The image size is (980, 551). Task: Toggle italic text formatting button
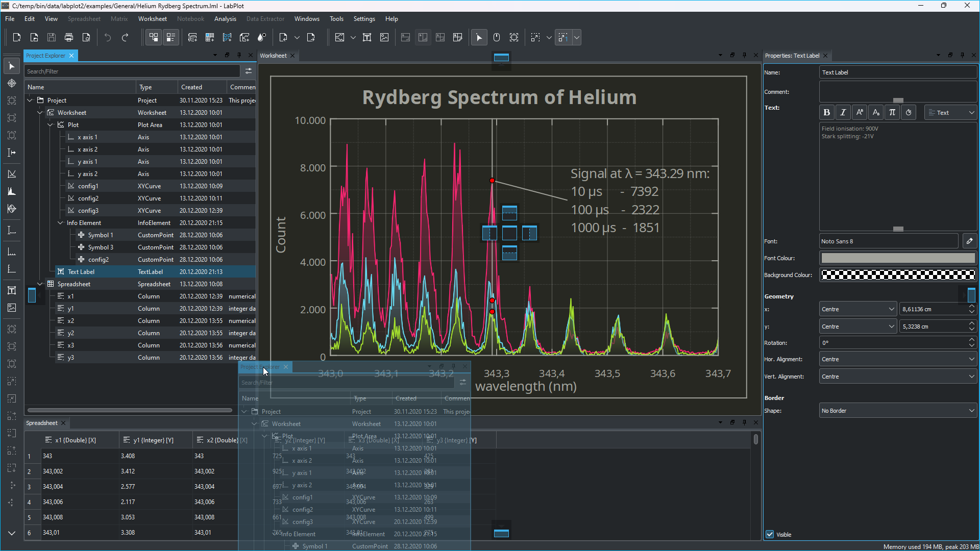click(843, 113)
